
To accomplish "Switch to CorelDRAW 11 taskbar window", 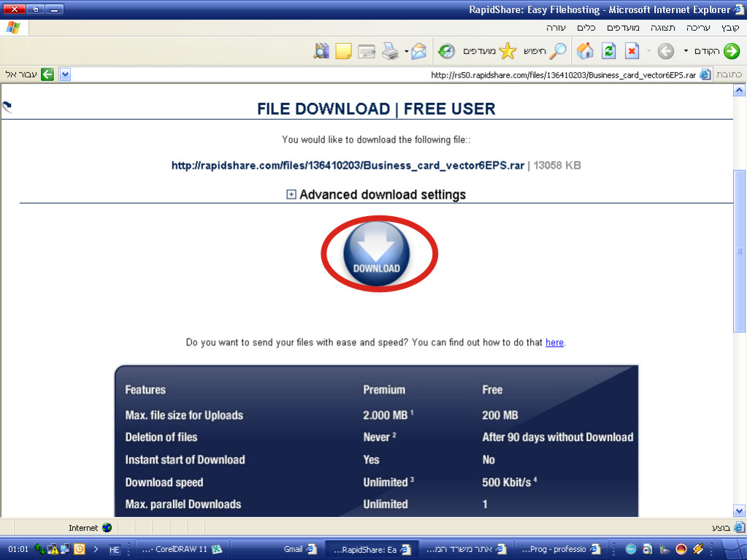I will (x=182, y=549).
